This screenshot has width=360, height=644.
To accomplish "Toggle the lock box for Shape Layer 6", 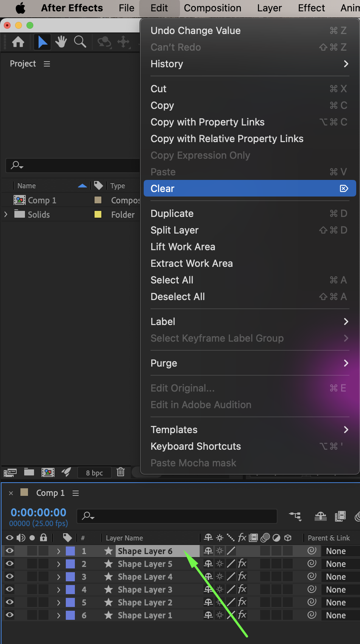I will coord(43,551).
